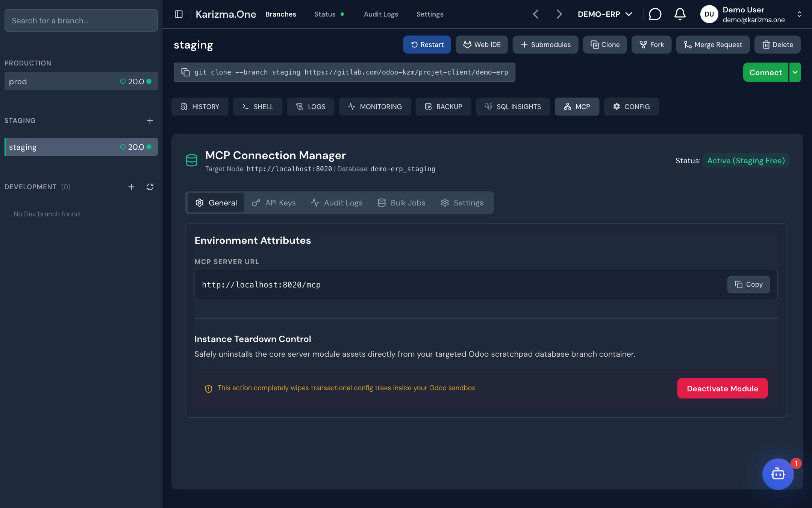
Task: Launch the Web IDE
Action: click(482, 45)
